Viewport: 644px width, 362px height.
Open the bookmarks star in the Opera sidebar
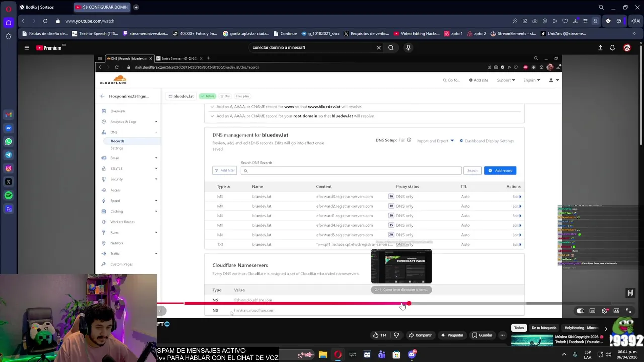pos(8,36)
